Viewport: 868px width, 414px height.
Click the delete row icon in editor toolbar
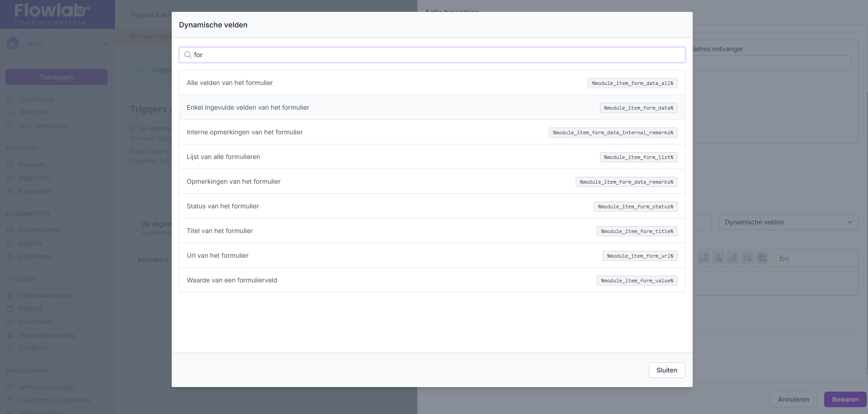(747, 258)
